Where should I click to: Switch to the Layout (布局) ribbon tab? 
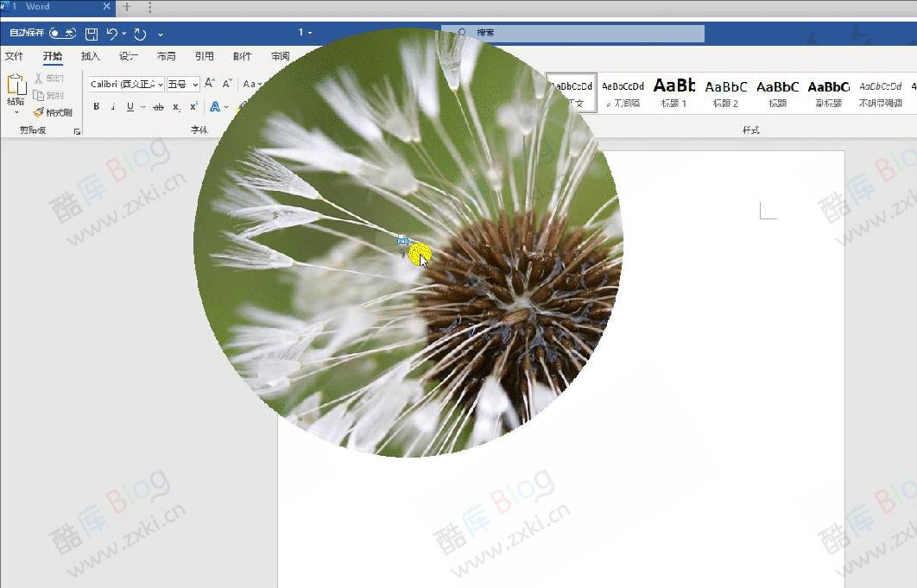click(166, 57)
